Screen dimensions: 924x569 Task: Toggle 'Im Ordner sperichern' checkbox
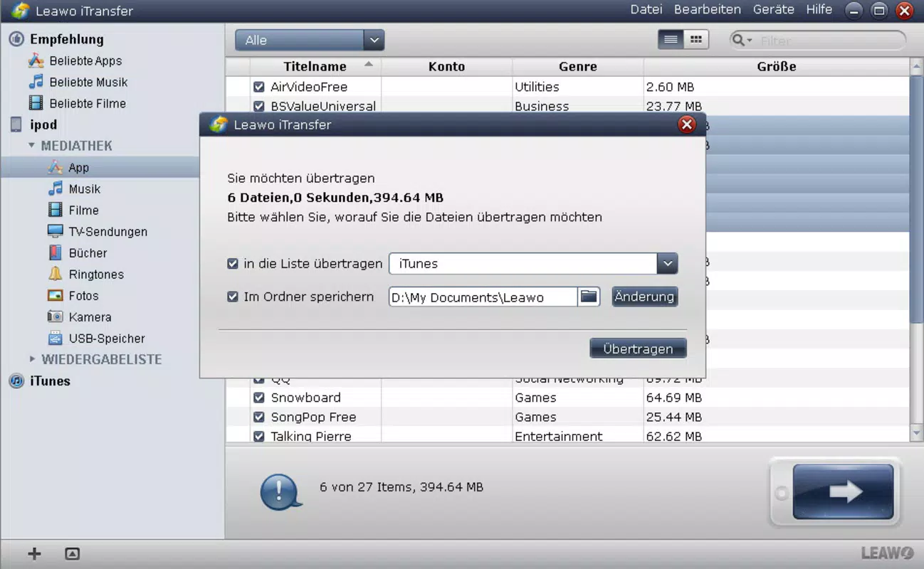click(x=232, y=297)
